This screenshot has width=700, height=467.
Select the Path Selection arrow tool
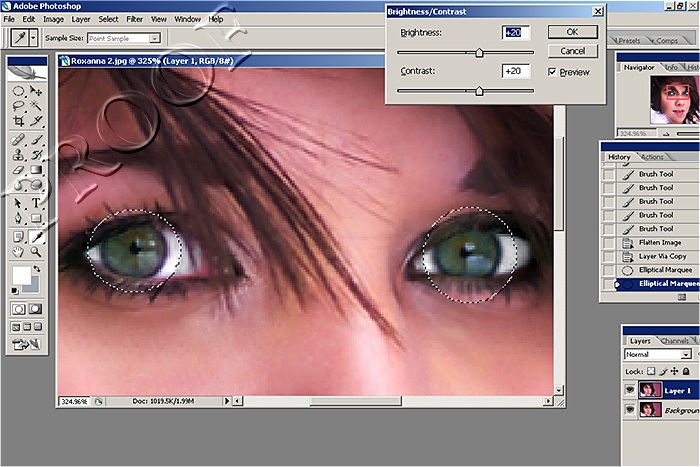18,204
